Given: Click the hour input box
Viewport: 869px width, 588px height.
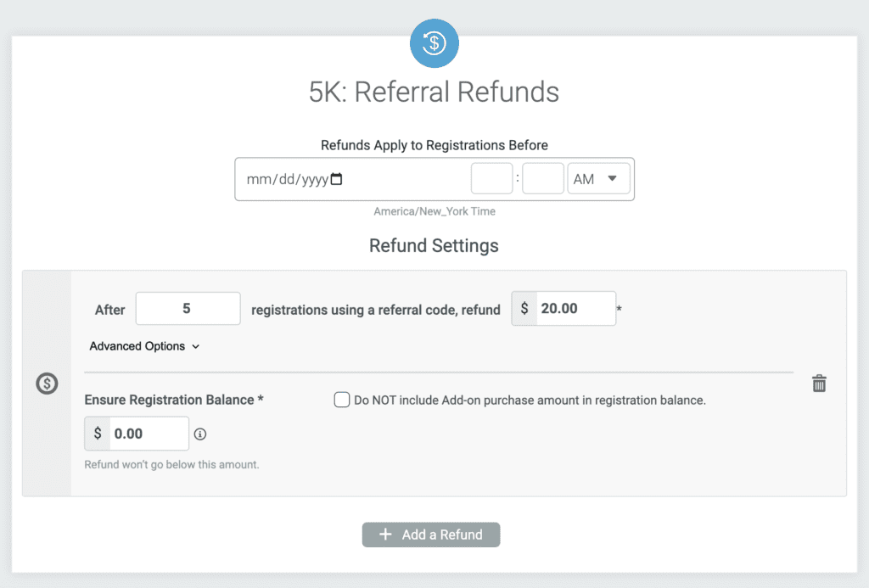Looking at the screenshot, I should (x=491, y=178).
